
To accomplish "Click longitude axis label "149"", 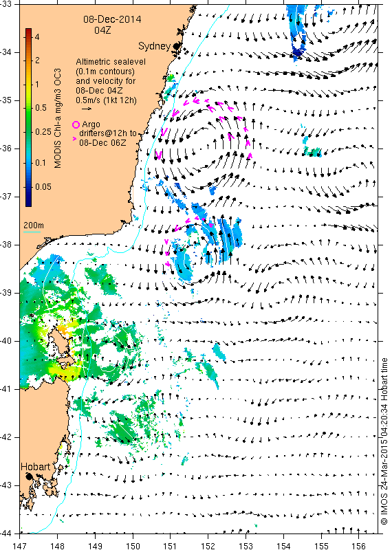I will click(x=95, y=545).
